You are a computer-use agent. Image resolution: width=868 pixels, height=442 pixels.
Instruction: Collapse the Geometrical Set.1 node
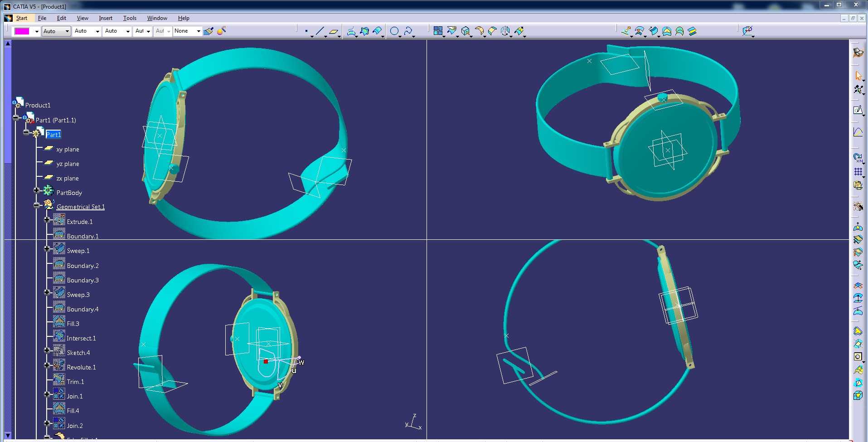click(37, 205)
